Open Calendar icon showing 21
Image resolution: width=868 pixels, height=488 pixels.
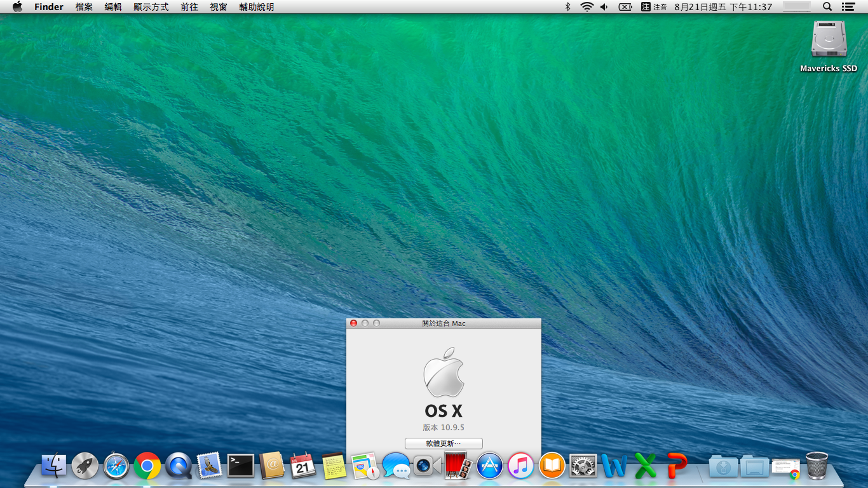303,466
